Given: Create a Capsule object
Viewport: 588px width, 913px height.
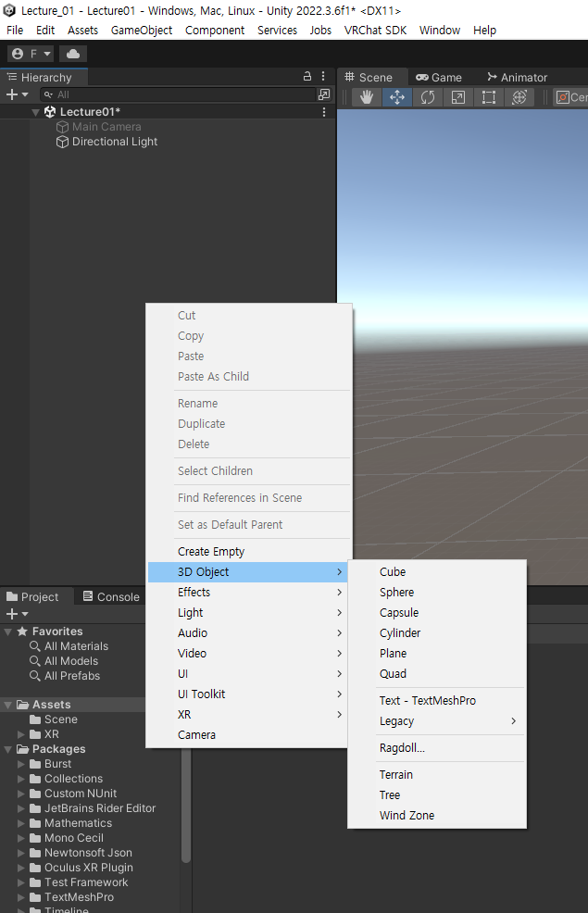Looking at the screenshot, I should point(437,613).
